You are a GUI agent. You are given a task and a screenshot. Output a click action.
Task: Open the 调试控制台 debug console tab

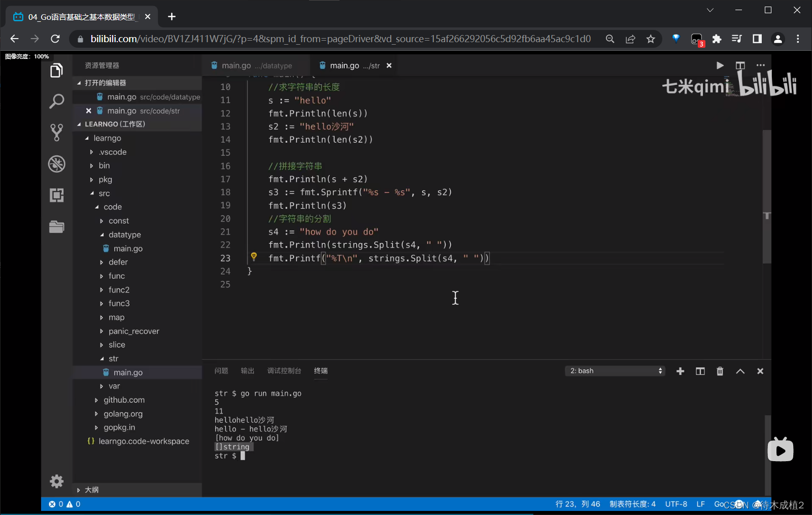coord(284,371)
